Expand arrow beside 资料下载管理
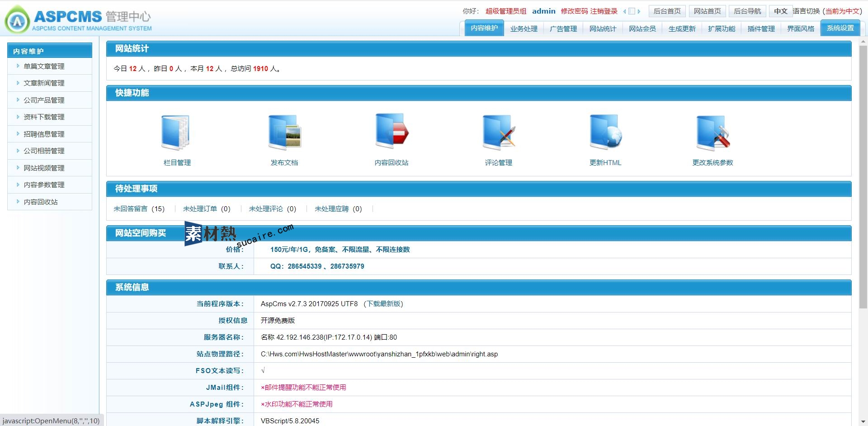The image size is (868, 426). pyautogui.click(x=18, y=117)
